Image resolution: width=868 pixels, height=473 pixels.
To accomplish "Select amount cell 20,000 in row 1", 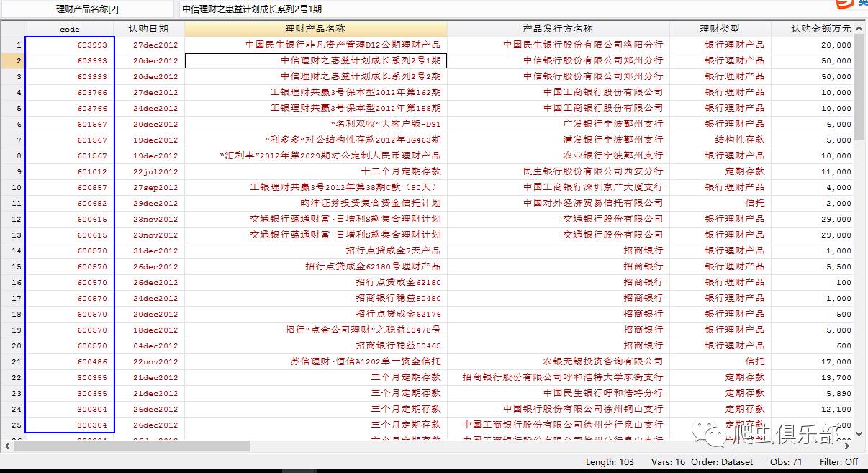I will coord(813,45).
